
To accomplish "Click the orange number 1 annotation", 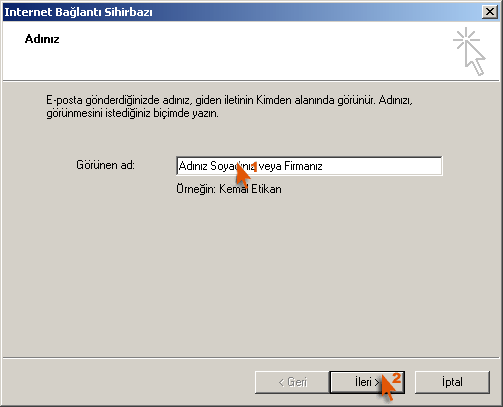I will [255, 167].
